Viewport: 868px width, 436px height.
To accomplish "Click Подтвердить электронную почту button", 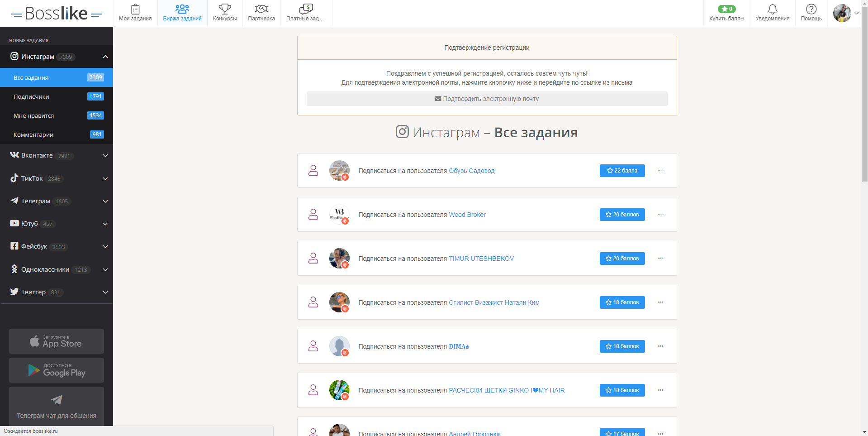I will click(x=487, y=99).
